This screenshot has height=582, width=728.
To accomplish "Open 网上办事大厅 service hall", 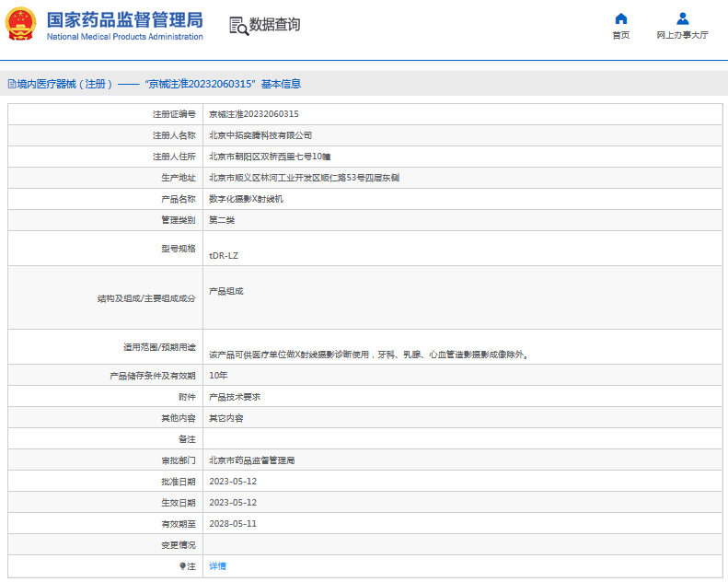I will click(x=682, y=35).
